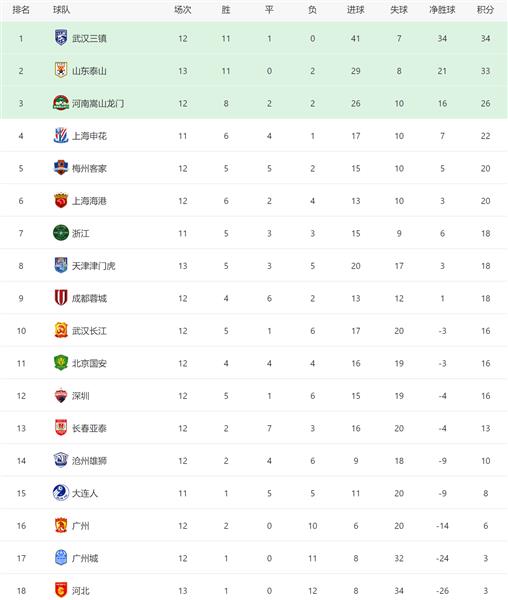Image resolution: width=508 pixels, height=600 pixels.
Task: Click the 深圳 team name
Action: coord(81,396)
